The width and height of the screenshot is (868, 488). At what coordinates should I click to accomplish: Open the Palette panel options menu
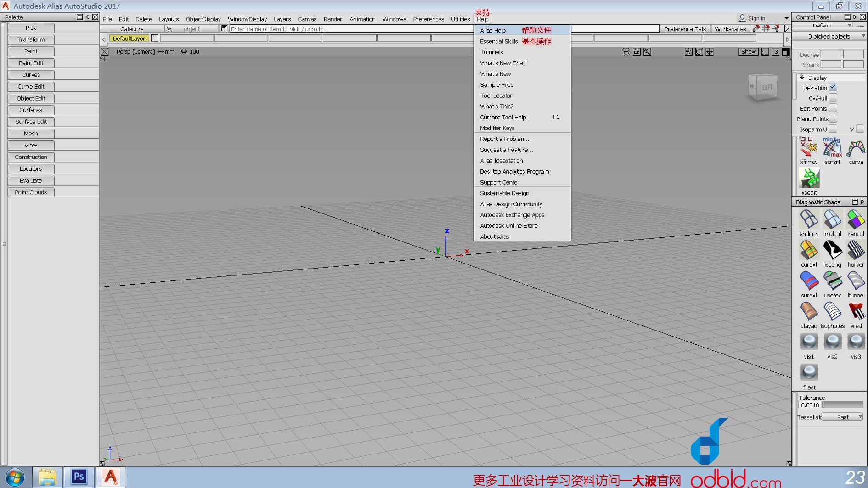click(x=79, y=17)
